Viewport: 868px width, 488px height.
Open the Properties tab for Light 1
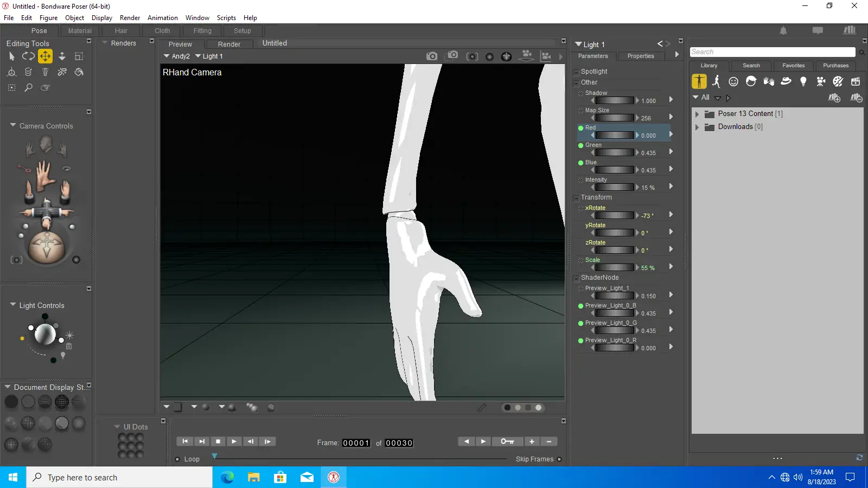click(x=640, y=56)
